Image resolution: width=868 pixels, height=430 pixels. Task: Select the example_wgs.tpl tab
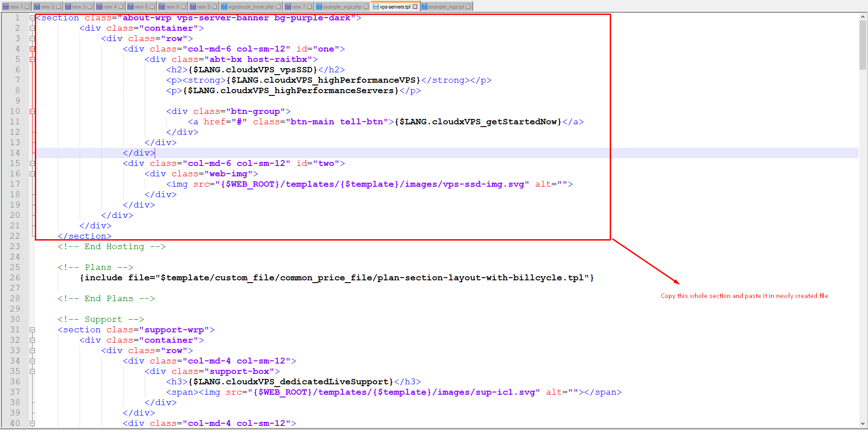point(446,7)
